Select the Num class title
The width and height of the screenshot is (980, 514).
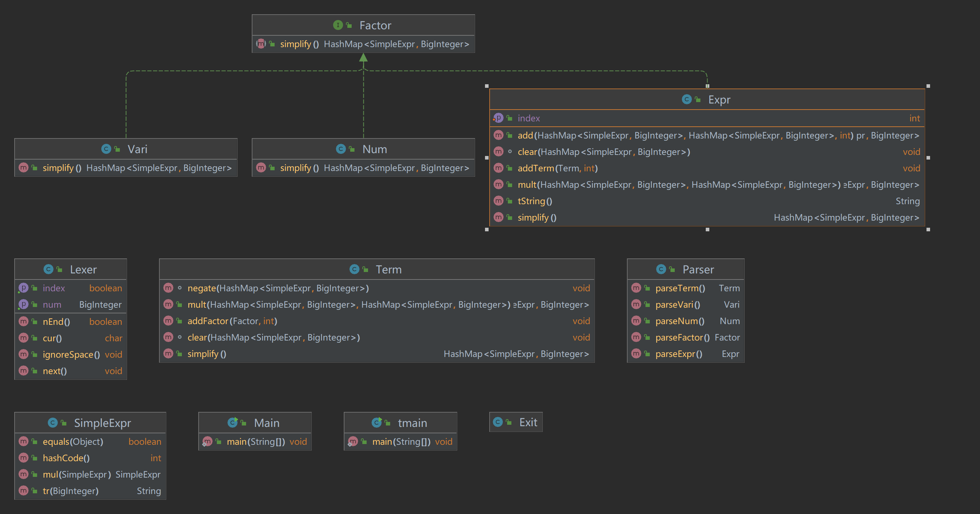pos(374,149)
